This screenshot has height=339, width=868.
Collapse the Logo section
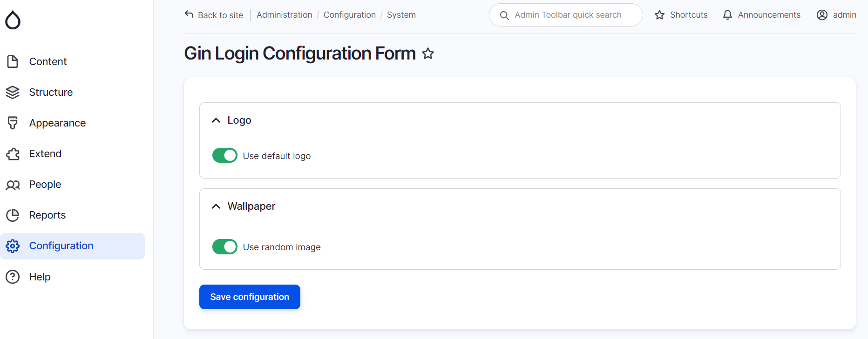(216, 120)
